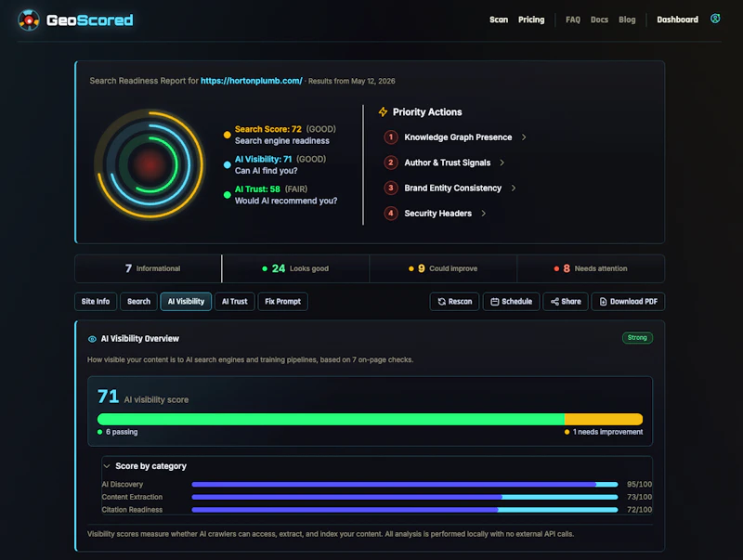Click Author & Trust Signals action
Screen dimensions: 743x560
coord(448,163)
